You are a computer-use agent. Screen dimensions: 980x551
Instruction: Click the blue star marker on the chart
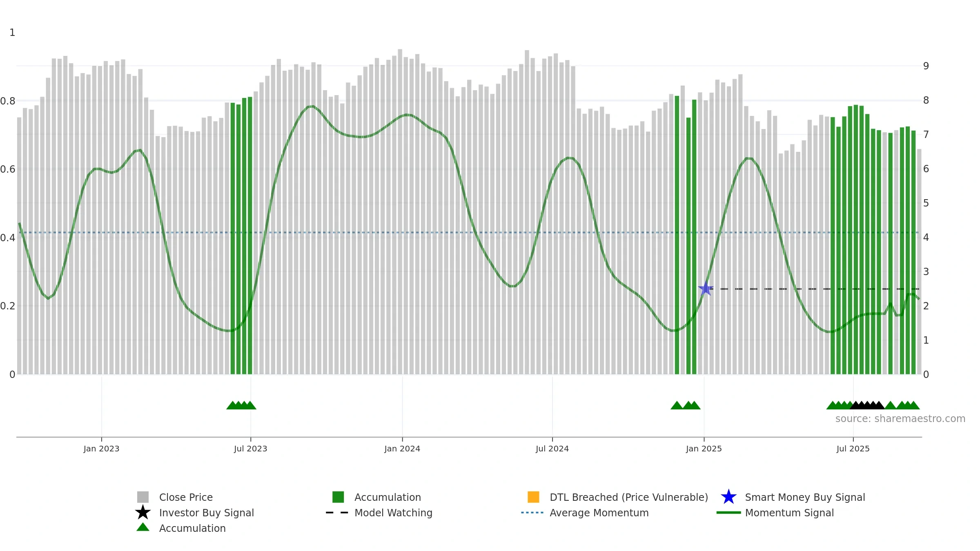coord(706,289)
